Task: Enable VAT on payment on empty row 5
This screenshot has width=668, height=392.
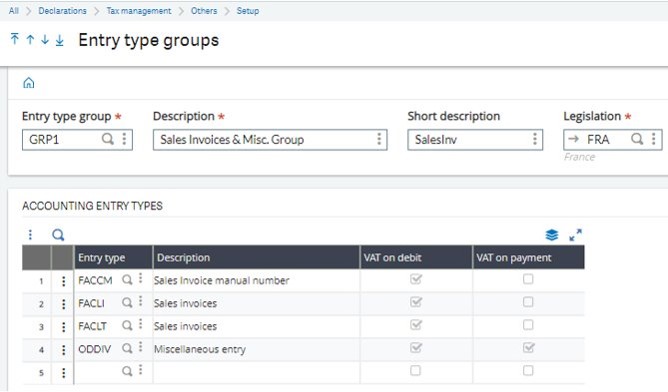Action: 528,371
